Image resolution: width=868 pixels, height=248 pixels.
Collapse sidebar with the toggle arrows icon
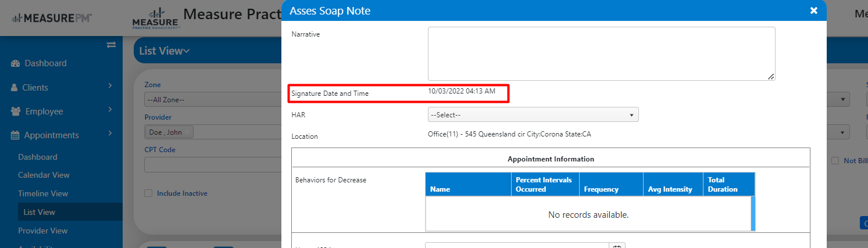[111, 45]
